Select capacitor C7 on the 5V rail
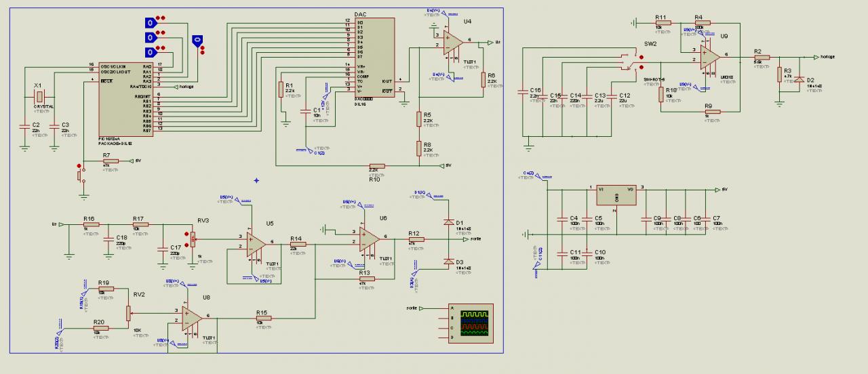This screenshot has height=374, width=868. 706,219
